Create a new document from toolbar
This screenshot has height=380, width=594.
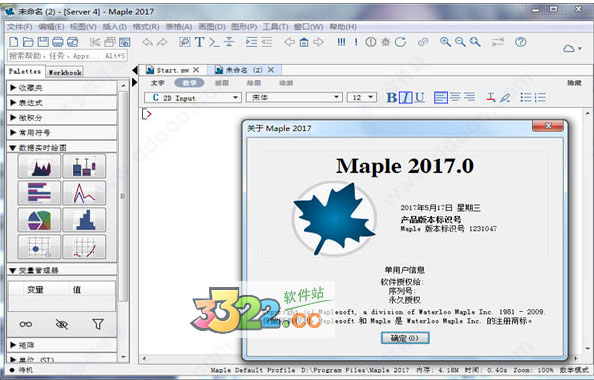[x=14, y=42]
